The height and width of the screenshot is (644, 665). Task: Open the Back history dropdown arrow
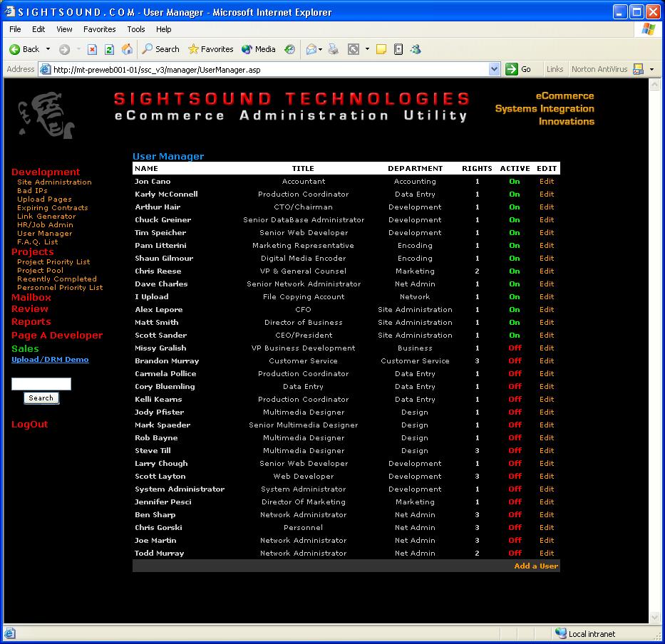(x=48, y=49)
